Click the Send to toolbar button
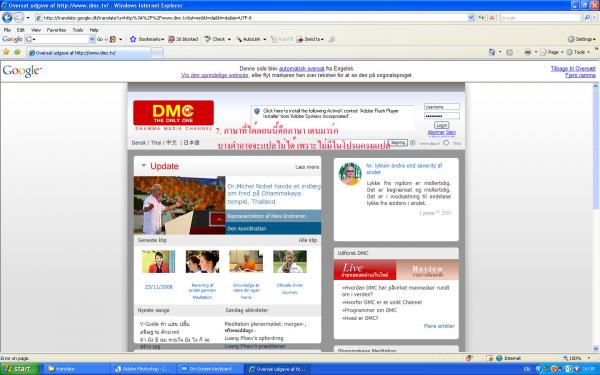The width and height of the screenshot is (600, 375). click(310, 39)
